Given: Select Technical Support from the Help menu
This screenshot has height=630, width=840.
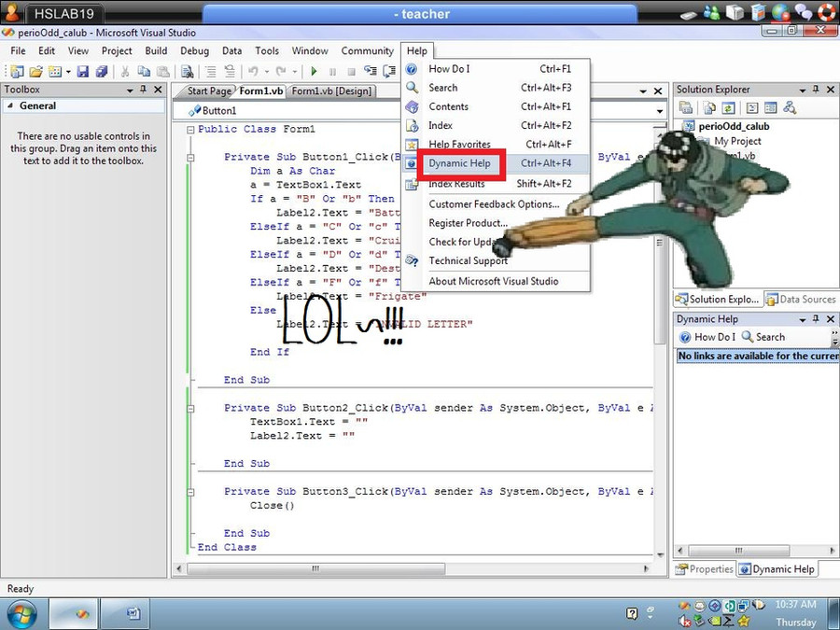Looking at the screenshot, I should coord(496,261).
